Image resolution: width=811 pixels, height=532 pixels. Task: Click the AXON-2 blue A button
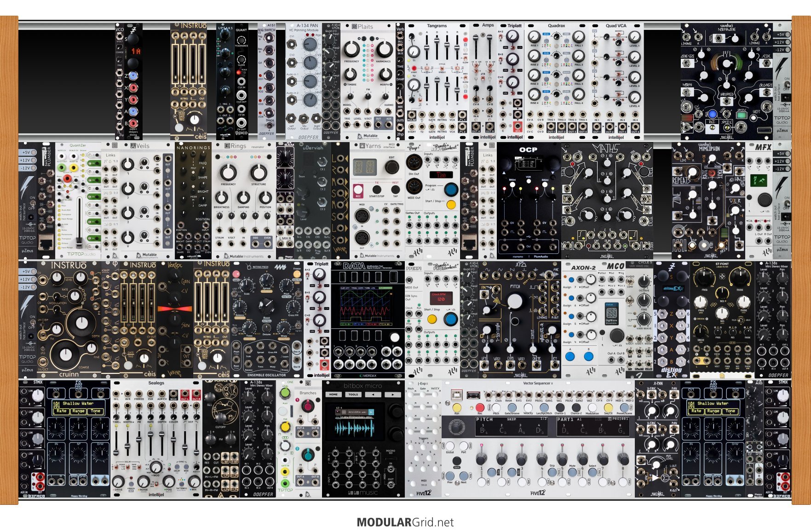(570, 356)
